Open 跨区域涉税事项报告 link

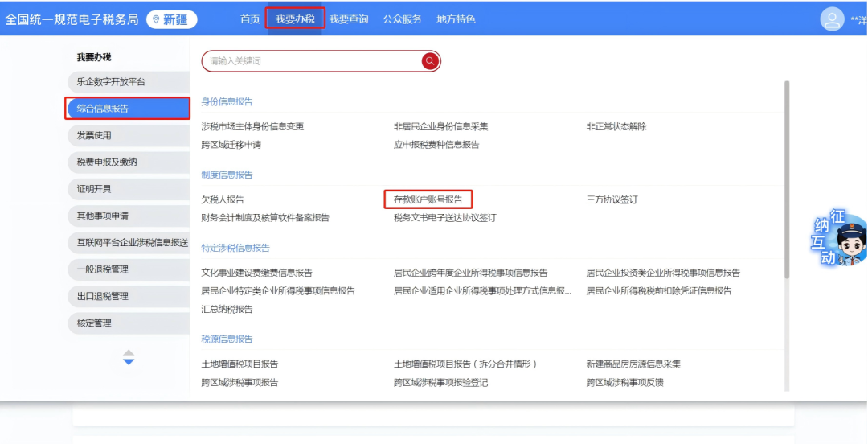tap(240, 383)
